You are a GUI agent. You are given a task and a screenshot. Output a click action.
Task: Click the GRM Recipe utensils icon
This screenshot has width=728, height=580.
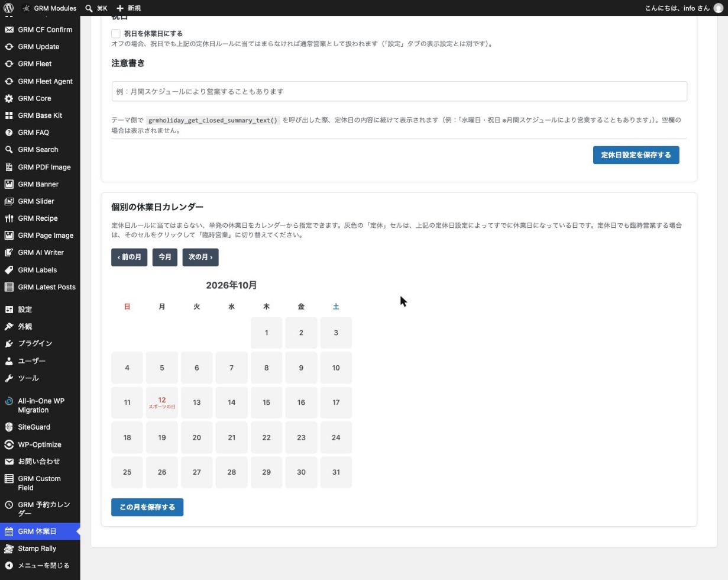coord(9,218)
